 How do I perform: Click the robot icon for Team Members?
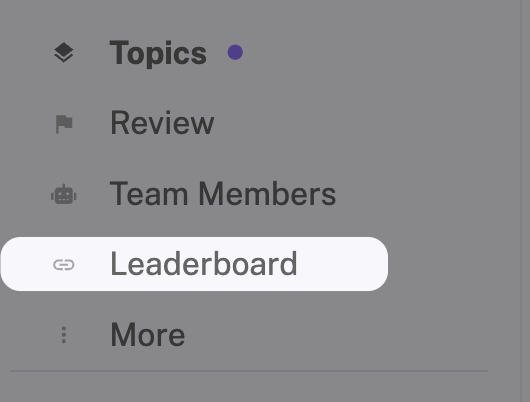click(64, 194)
